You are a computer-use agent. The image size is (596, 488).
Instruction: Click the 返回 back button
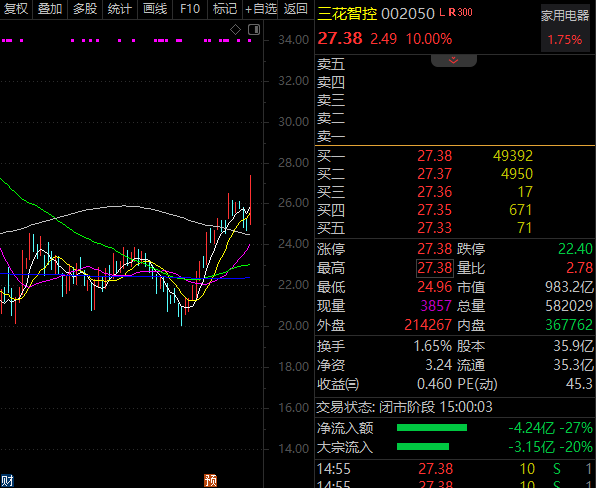(295, 8)
